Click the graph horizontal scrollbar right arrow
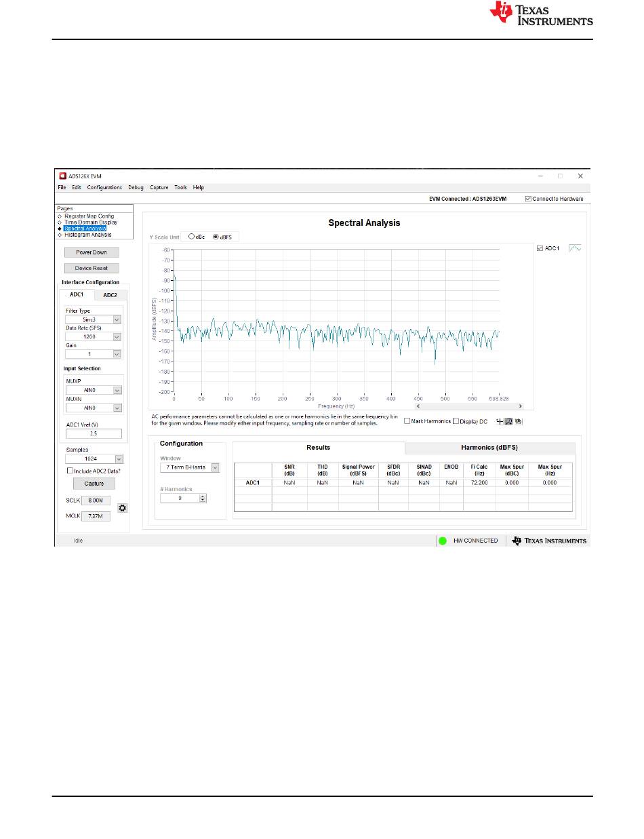Screen dimensions: 644x839 pyautogui.click(x=521, y=406)
